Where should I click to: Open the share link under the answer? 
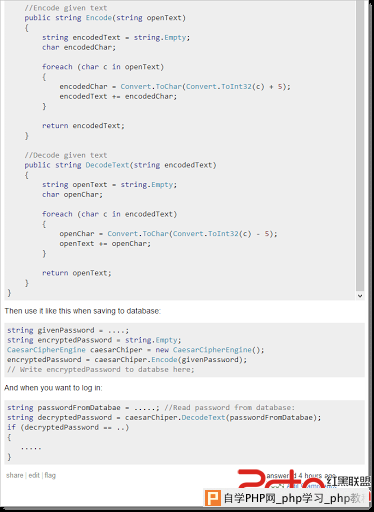[15, 475]
